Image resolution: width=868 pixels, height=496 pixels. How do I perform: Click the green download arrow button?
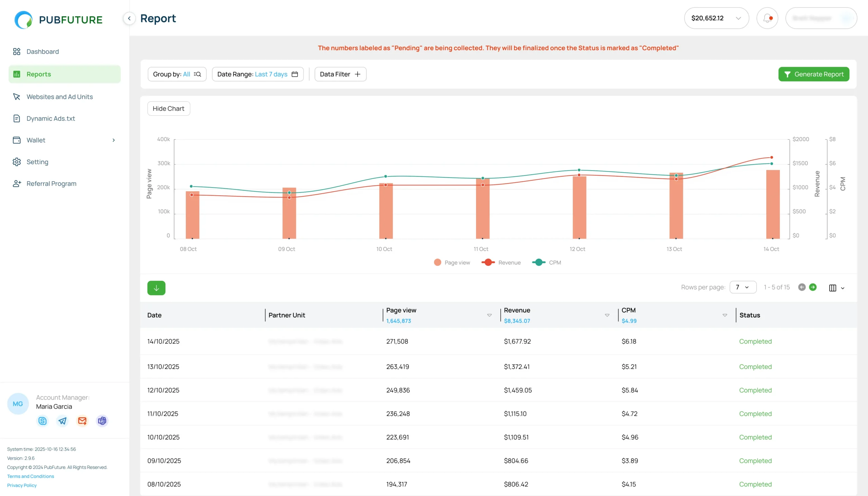[156, 288]
